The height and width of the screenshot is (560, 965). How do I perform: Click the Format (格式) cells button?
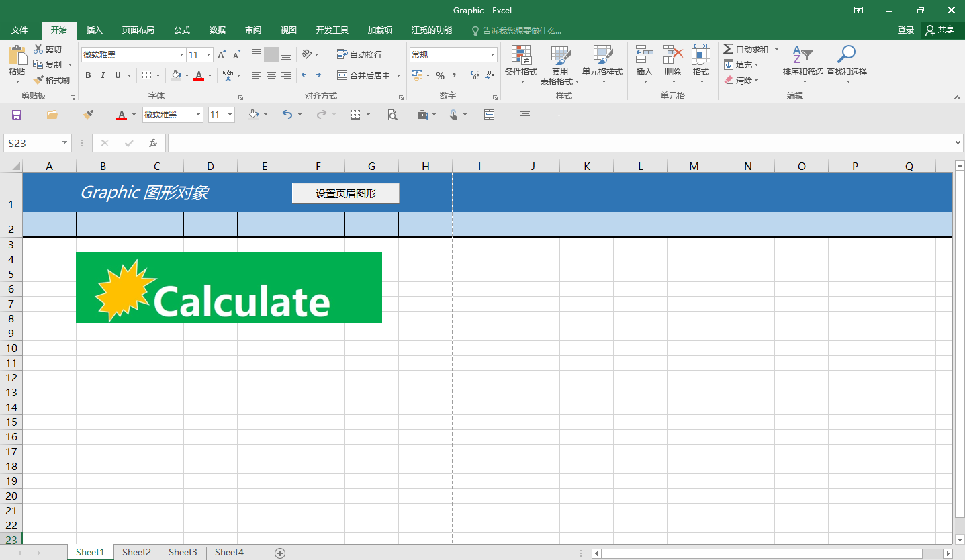click(x=701, y=64)
